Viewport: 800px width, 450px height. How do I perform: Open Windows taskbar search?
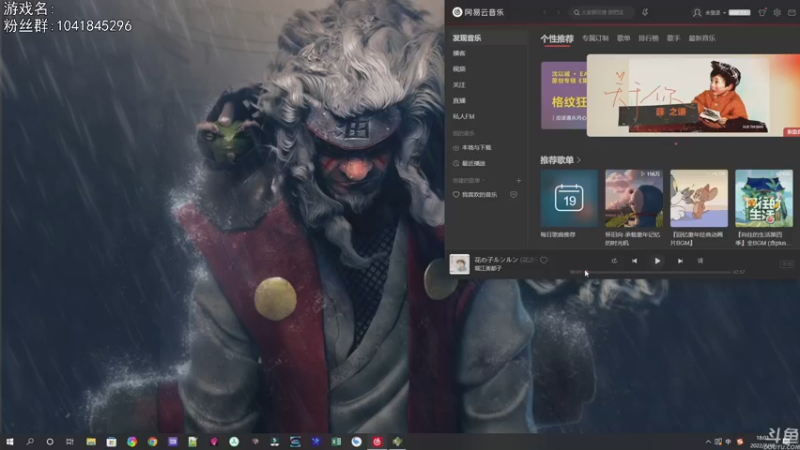click(30, 442)
